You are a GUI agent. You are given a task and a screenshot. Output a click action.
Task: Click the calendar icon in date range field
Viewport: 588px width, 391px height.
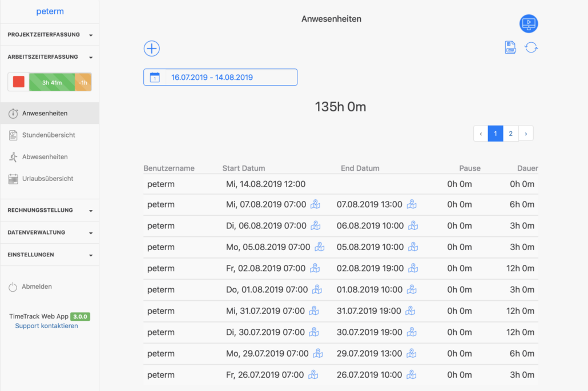coord(155,77)
